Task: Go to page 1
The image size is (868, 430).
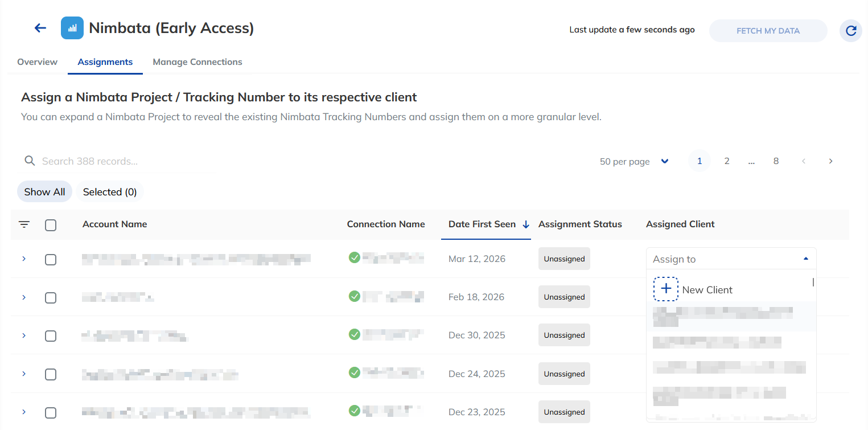Action: [700, 161]
